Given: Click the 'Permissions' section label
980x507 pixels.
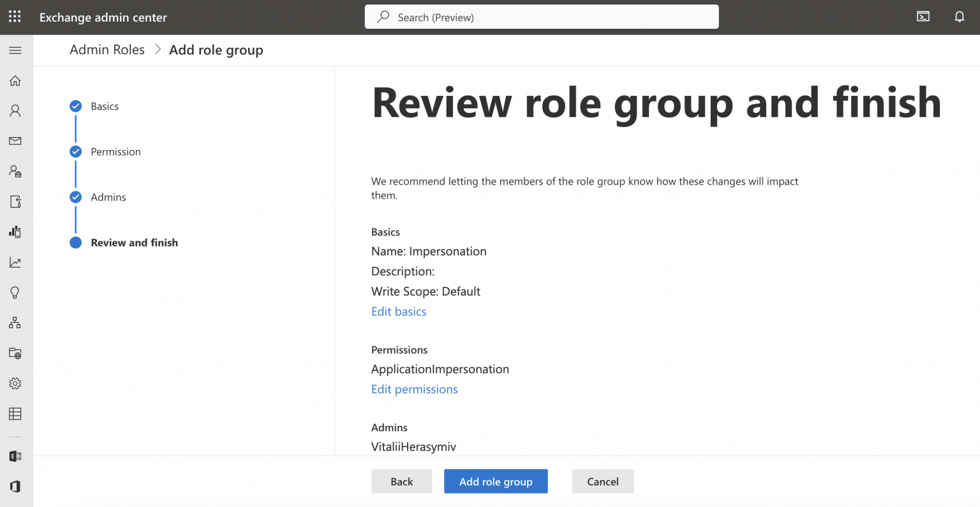Looking at the screenshot, I should point(399,350).
